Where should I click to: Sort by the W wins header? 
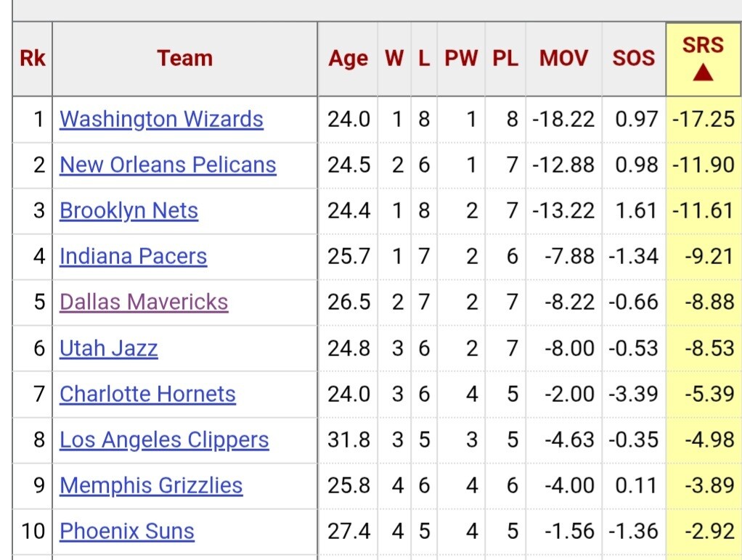394,59
